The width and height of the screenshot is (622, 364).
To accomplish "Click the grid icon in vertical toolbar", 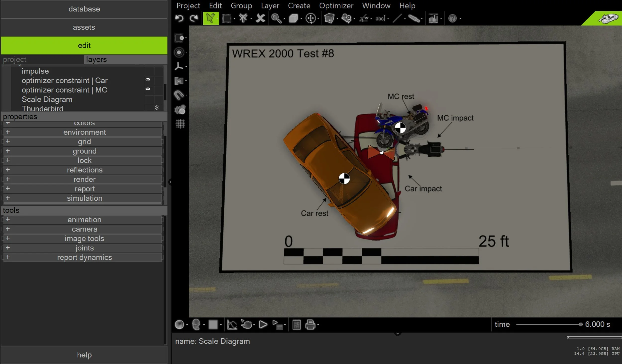I will click(180, 124).
